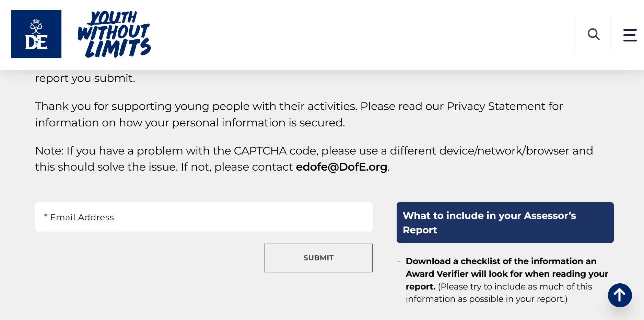The height and width of the screenshot is (320, 644).
Task: Click the scroll-to-top arrow button
Action: 620,295
